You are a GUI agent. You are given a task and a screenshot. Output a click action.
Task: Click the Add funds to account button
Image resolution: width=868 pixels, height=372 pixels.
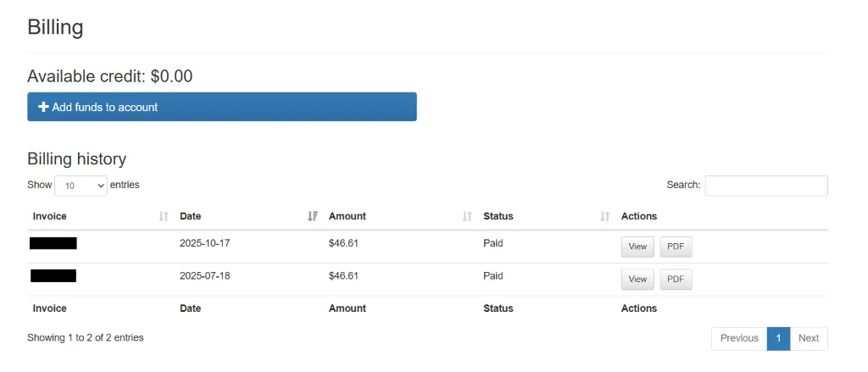coord(222,107)
